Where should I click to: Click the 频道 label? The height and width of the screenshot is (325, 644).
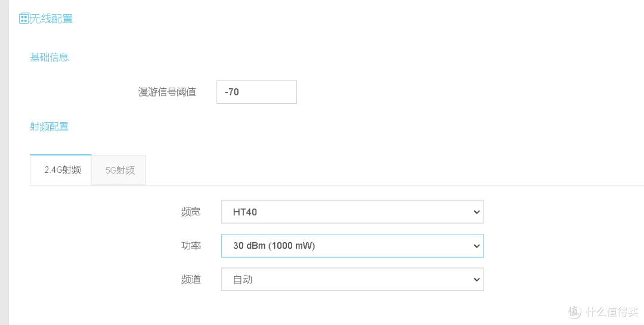[x=191, y=280]
